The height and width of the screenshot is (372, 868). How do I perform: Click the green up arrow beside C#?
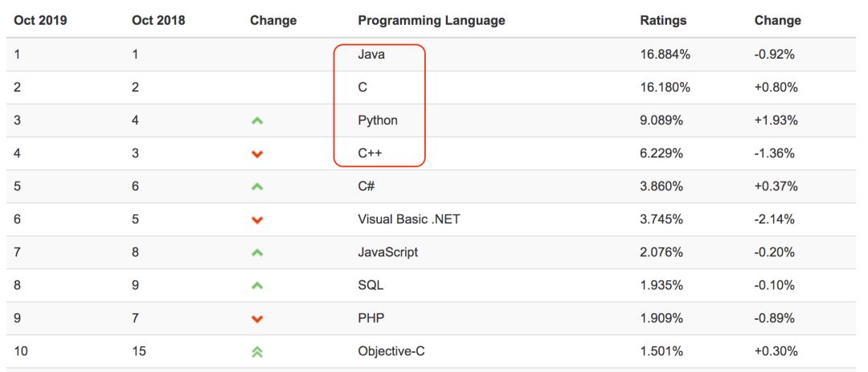(x=257, y=186)
